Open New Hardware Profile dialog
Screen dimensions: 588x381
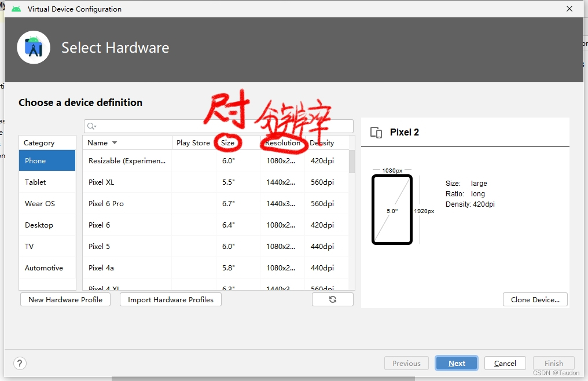tap(65, 299)
